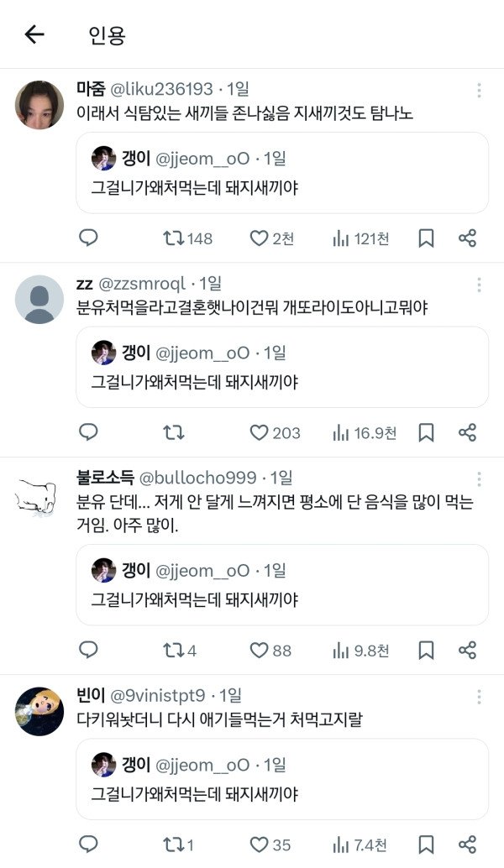
Task: Retweet the post by @bullocho999
Action: (x=173, y=651)
